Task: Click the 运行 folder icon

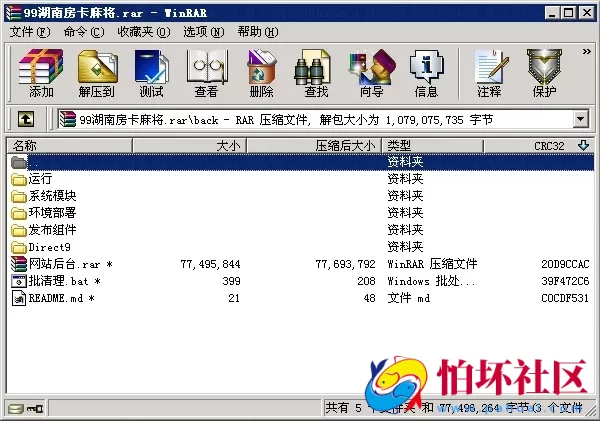Action: (x=19, y=179)
